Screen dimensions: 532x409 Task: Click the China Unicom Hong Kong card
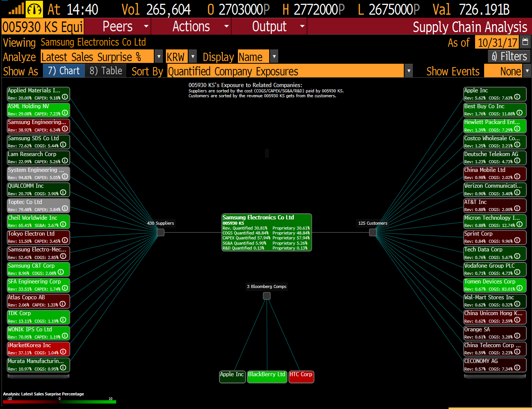pos(495,317)
